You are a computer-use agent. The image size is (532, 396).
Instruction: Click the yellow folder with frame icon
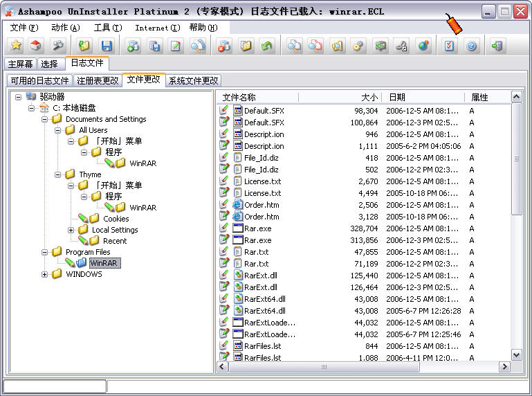pyautogui.click(x=337, y=45)
